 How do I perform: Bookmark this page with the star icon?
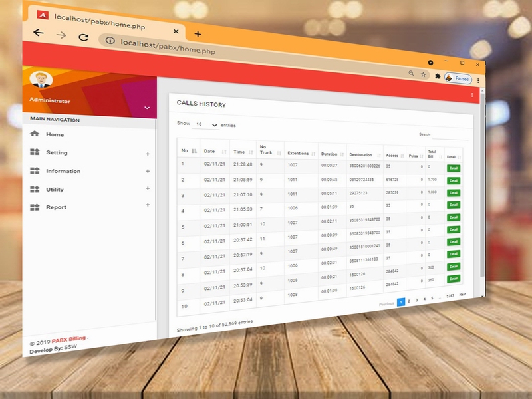[423, 74]
